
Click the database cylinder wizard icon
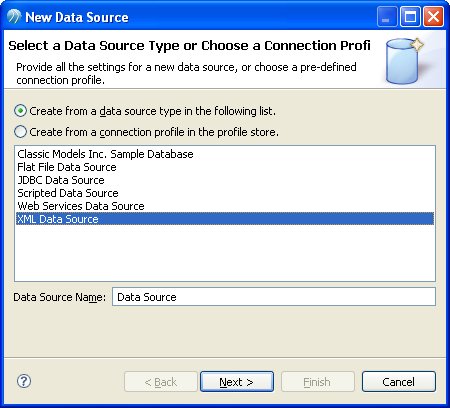coord(404,61)
